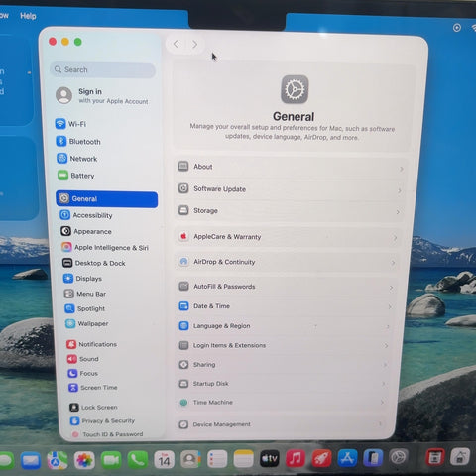Open Apple Intelligence & Siri settings
Image resolution: width=476 pixels, height=476 pixels.
tap(105, 248)
